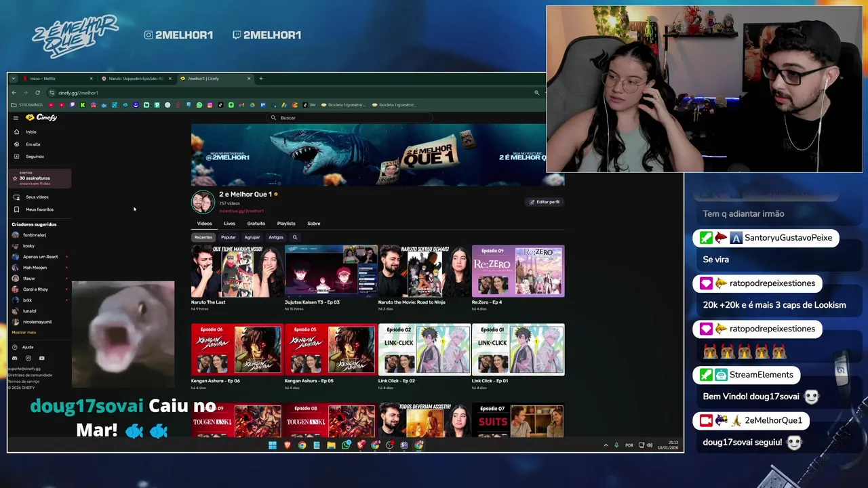Select the Popular filter chip

(229, 237)
